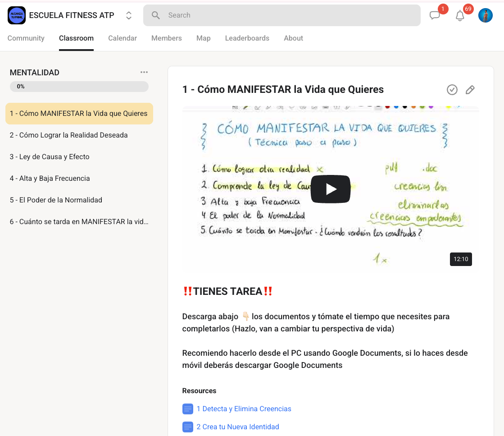
Task: Click the magnifying glass search icon
Action: 156,15
